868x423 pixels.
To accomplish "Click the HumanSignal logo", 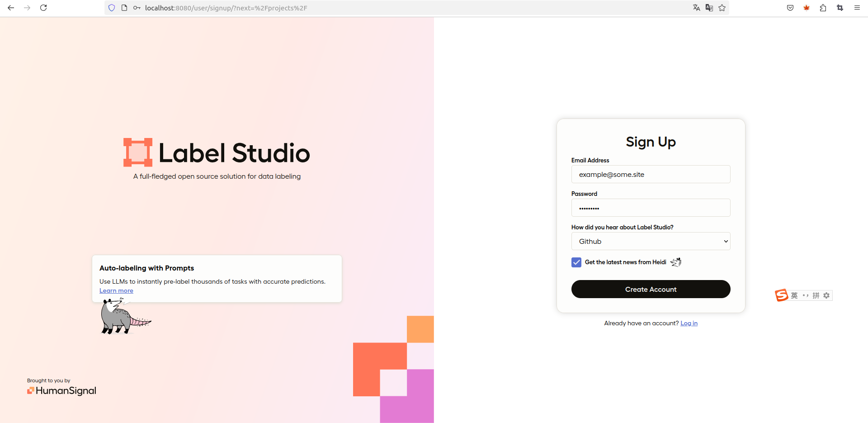I will tap(61, 390).
